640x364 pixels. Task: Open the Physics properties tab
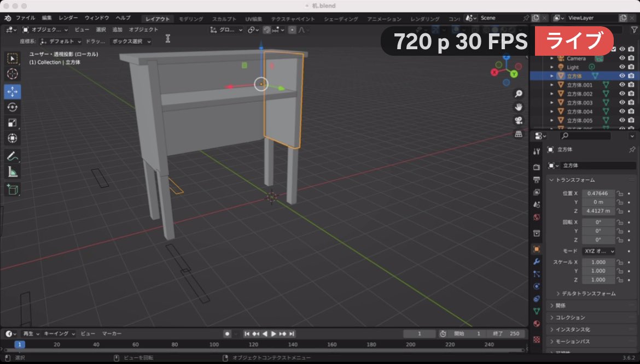click(x=536, y=286)
